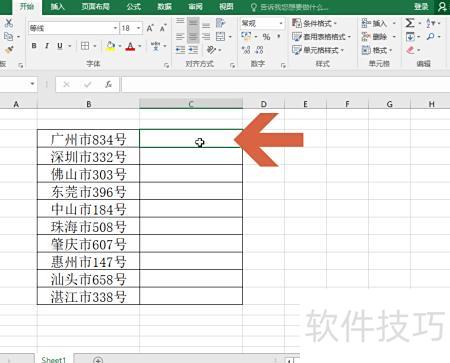Center text horizontally
This screenshot has height=363, width=450.
[x=193, y=36]
